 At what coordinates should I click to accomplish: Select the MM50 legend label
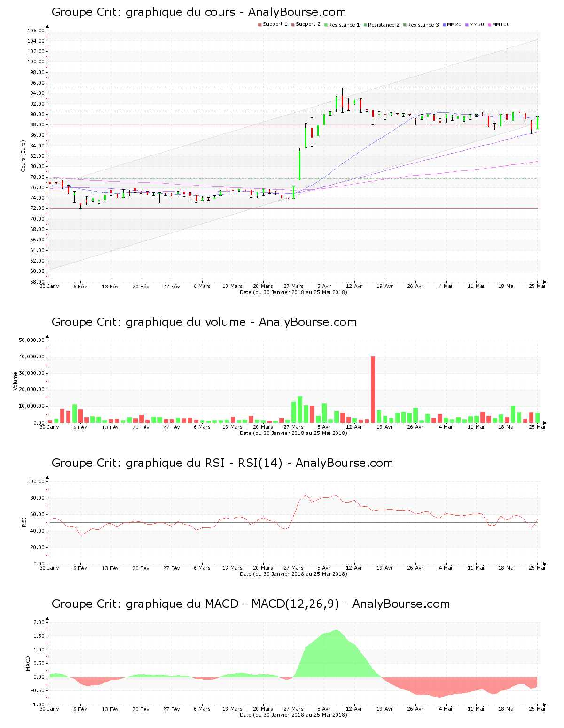coord(477,24)
